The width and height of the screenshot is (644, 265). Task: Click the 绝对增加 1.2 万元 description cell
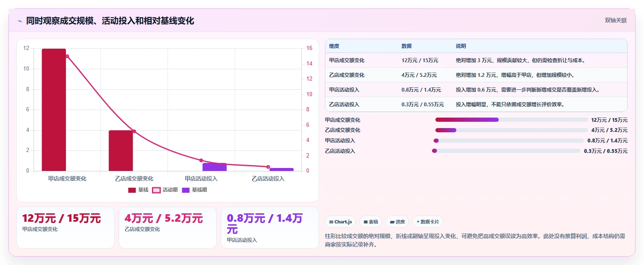click(515, 75)
